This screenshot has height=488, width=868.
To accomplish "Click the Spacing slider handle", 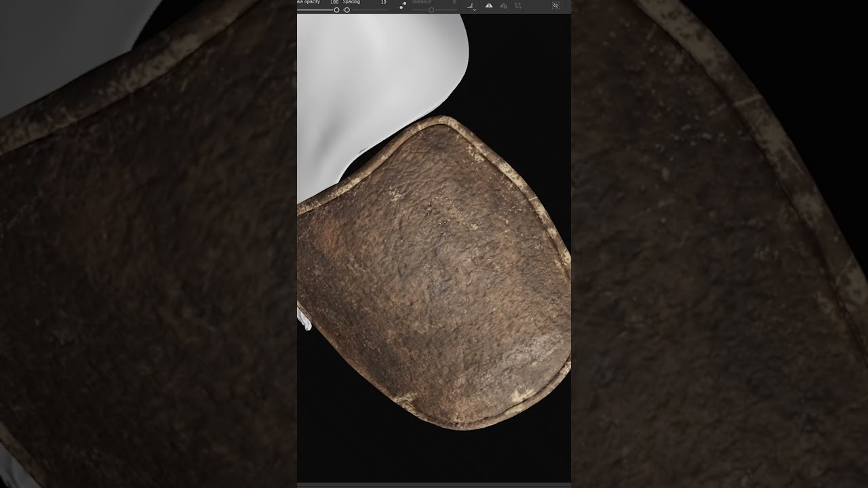I will pyautogui.click(x=347, y=10).
